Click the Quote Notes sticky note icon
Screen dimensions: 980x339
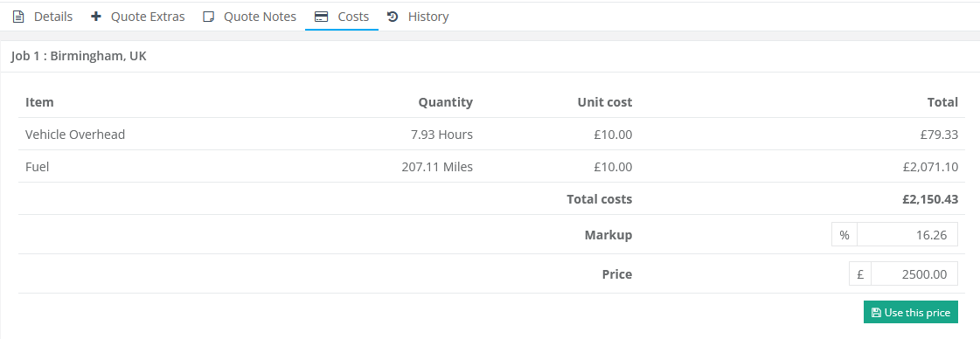coord(209,17)
